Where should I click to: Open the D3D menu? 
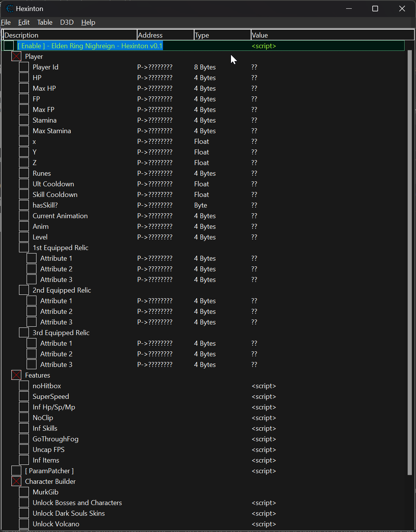66,22
